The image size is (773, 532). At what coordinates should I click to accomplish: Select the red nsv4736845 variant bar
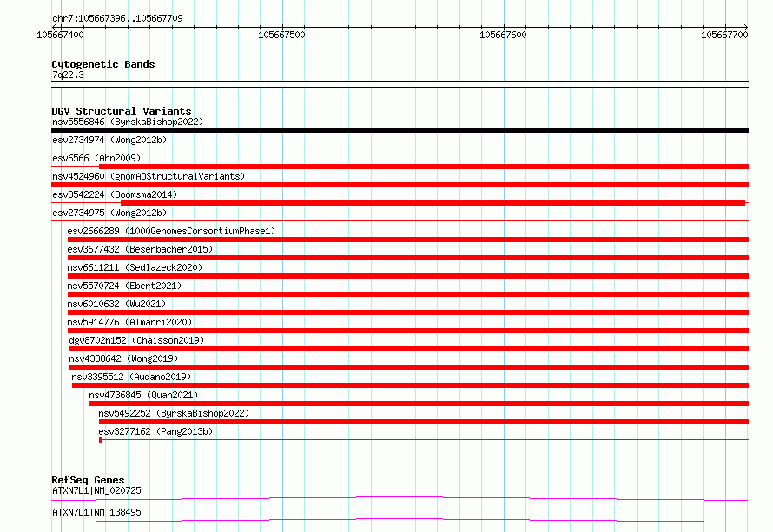point(419,404)
